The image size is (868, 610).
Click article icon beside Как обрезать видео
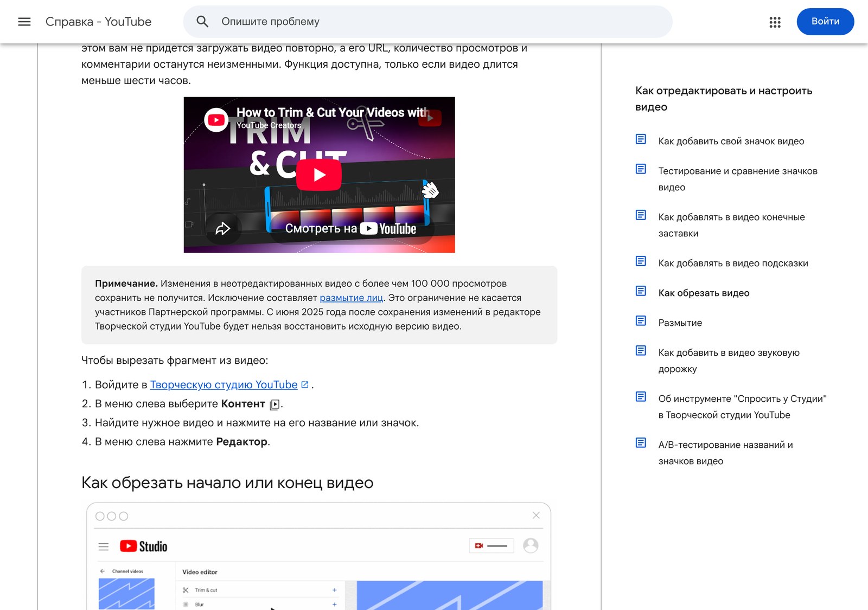coord(641,291)
